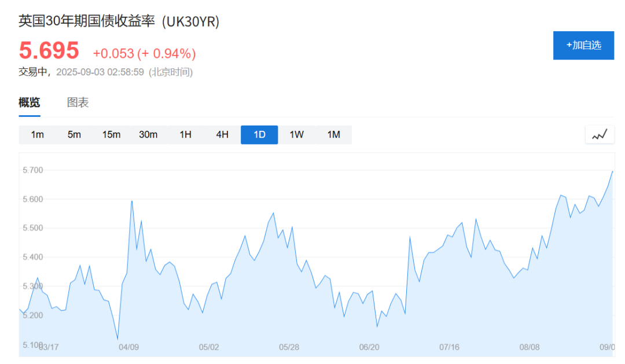
Task: Click the 07/16 date axis label
Action: click(449, 347)
